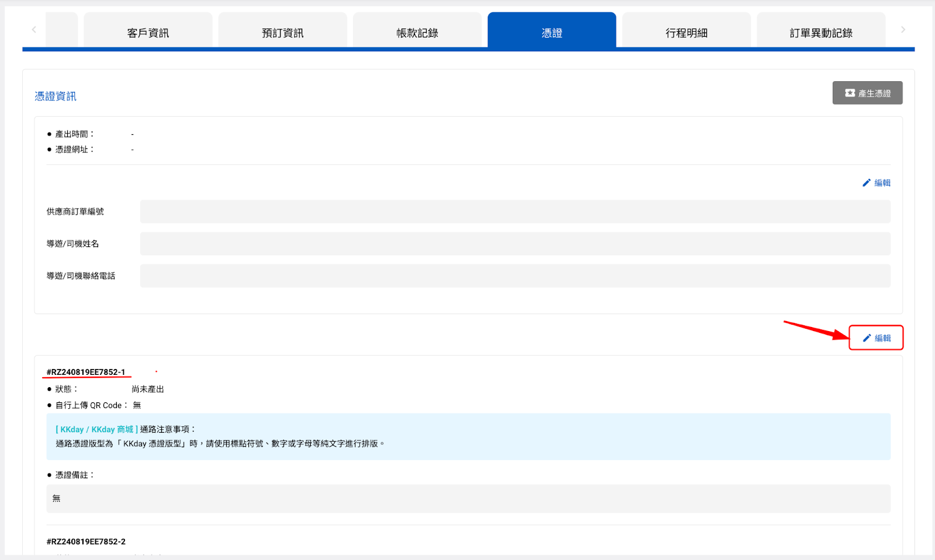This screenshot has width=935, height=560.
Task: Click the [ KKday / KKday 商城 ] label
Action: [x=97, y=429]
